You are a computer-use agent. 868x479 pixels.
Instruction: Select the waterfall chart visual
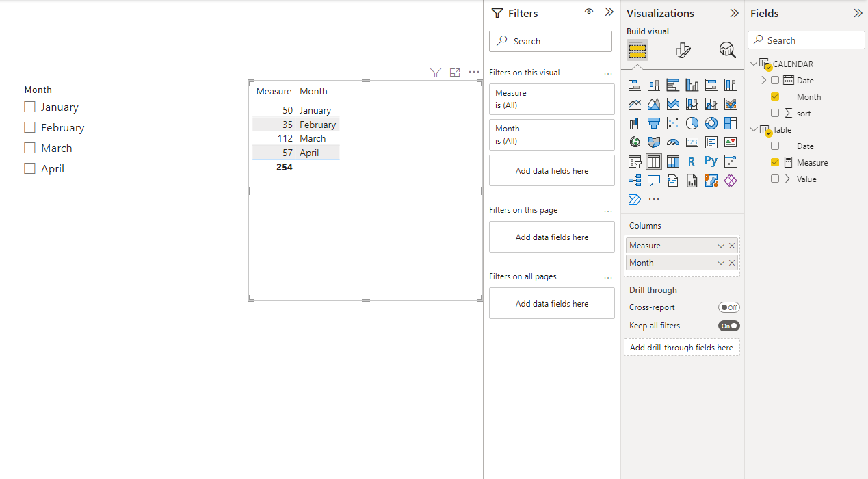[634, 123]
